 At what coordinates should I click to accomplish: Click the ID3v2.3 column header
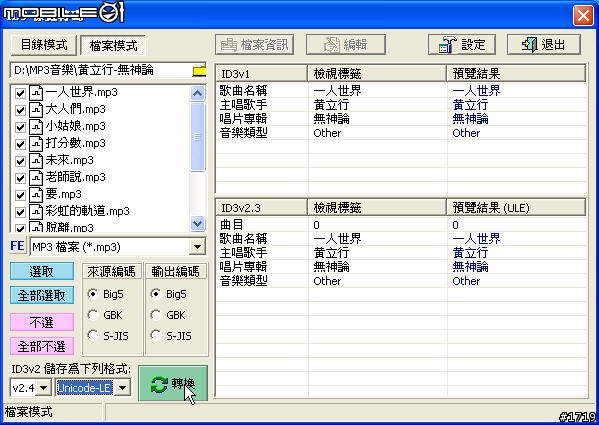[262, 208]
